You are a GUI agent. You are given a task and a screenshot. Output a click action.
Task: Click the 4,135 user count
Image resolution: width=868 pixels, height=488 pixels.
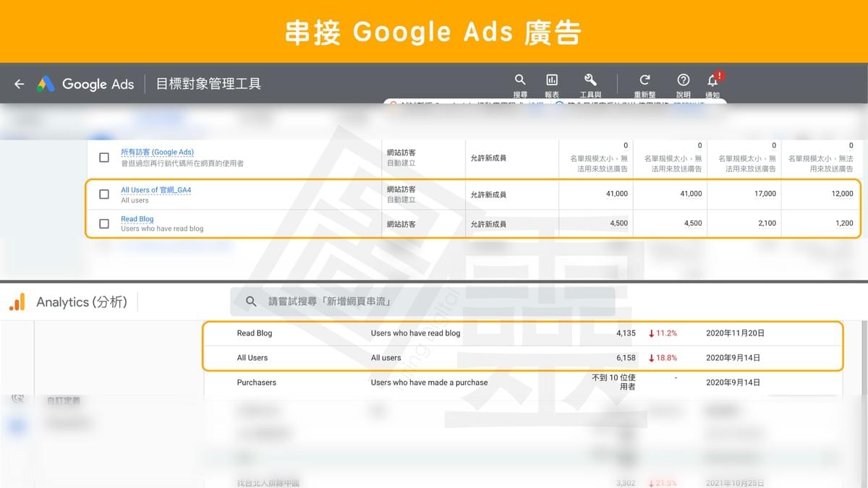click(x=626, y=333)
